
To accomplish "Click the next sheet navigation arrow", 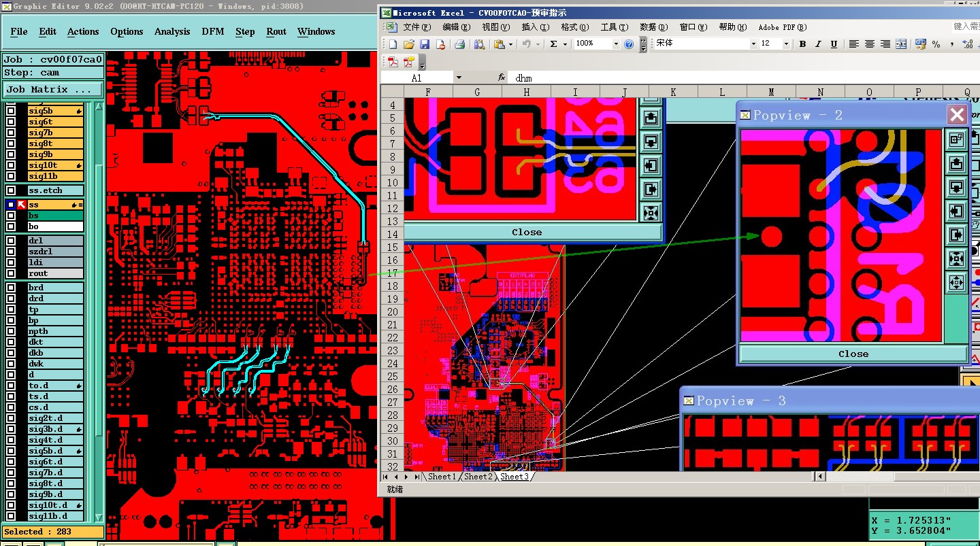I will click(406, 477).
